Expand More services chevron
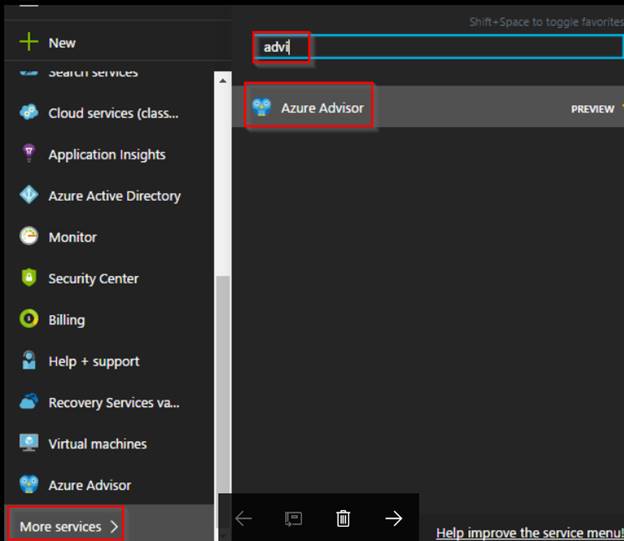624x541 pixels. (114, 526)
